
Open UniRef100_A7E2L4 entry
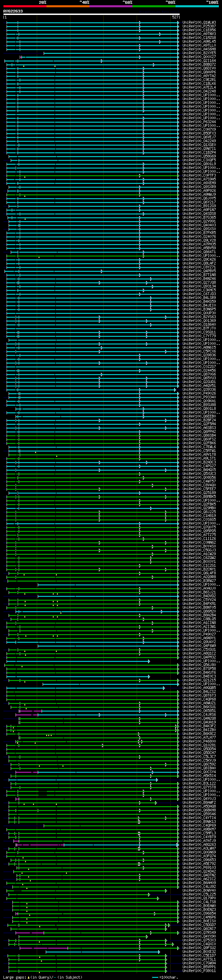point(199,87)
